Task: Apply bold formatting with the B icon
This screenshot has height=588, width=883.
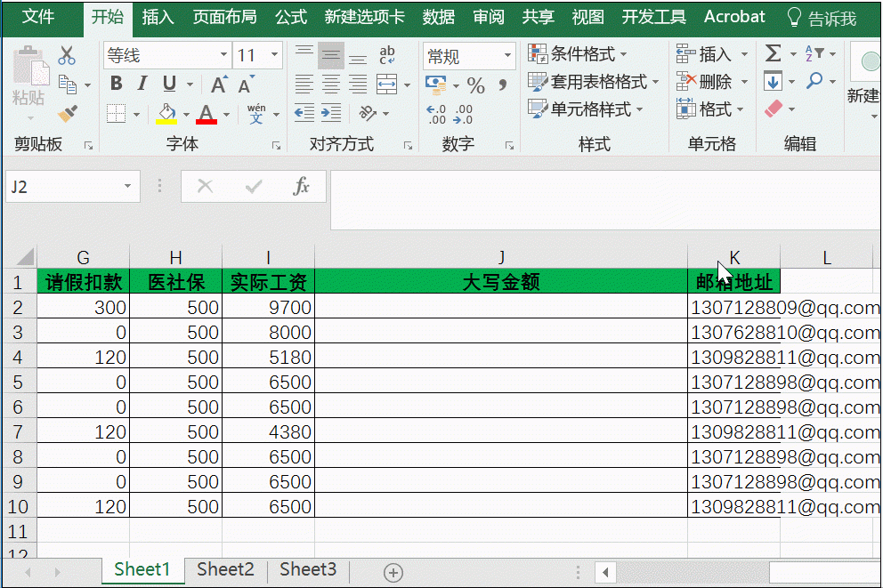Action: coord(115,83)
